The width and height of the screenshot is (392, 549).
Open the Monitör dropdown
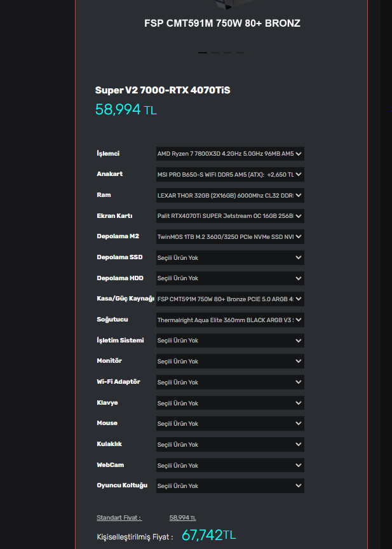(x=230, y=361)
